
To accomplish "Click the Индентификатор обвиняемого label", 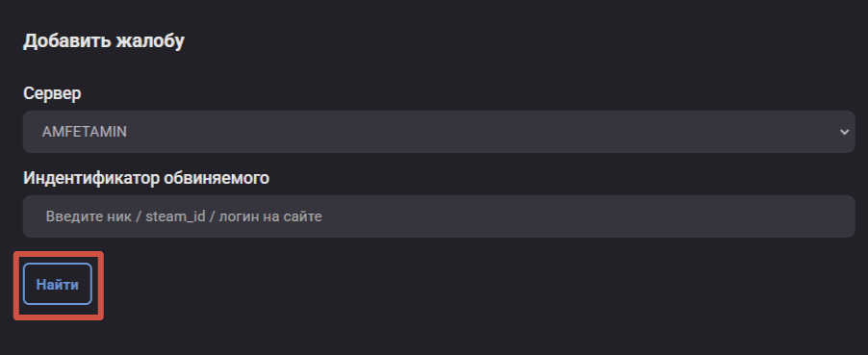I will 146,178.
